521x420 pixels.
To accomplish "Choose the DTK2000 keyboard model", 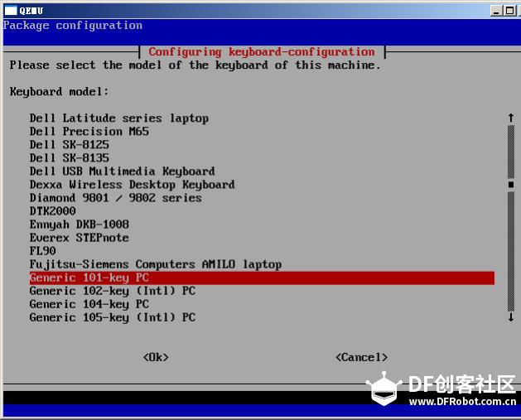I will coord(52,211).
